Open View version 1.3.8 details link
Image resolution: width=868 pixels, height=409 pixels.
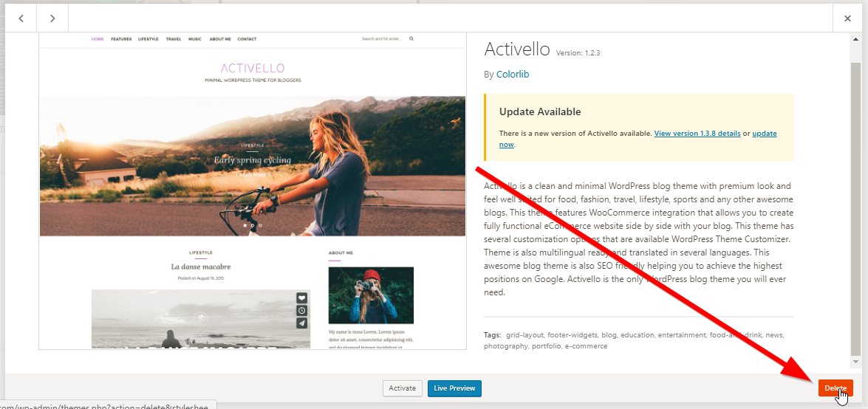[x=697, y=134]
